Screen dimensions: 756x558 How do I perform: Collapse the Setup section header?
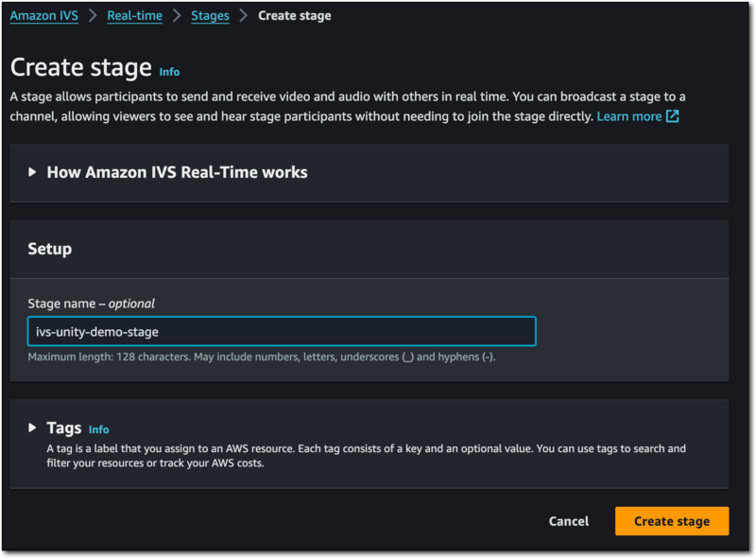pos(49,249)
